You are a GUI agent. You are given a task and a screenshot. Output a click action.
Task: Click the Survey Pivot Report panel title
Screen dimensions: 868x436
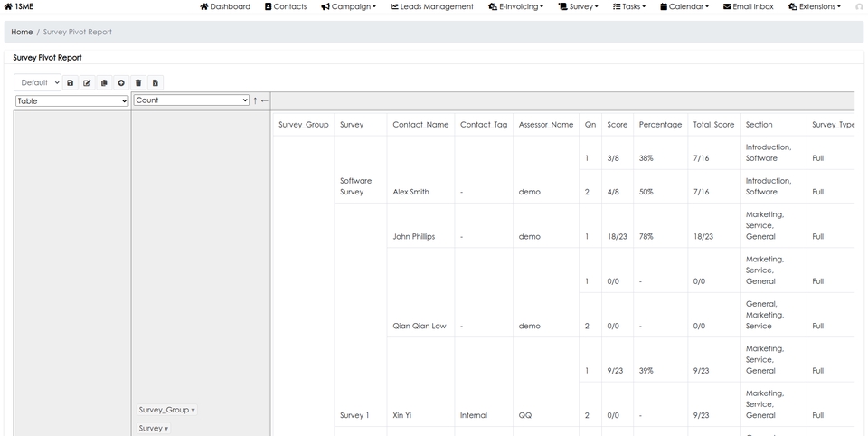47,58
